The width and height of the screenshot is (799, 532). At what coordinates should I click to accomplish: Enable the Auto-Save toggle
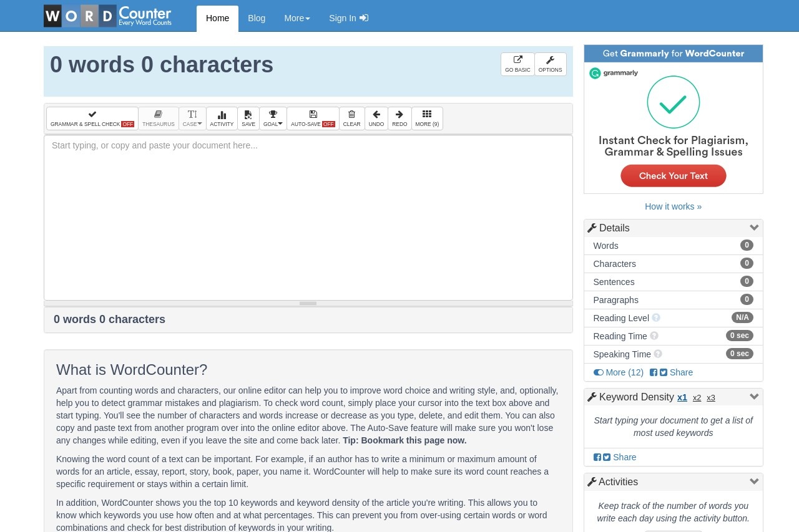pyautogui.click(x=313, y=118)
